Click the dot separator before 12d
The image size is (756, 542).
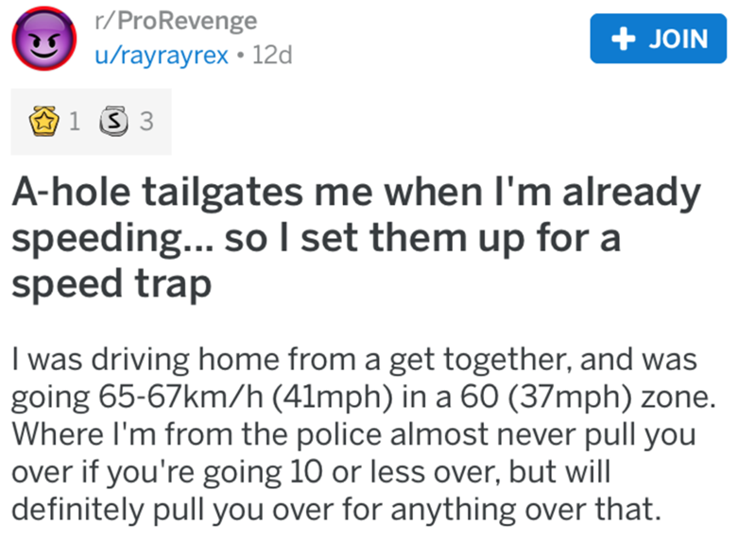pyautogui.click(x=243, y=55)
